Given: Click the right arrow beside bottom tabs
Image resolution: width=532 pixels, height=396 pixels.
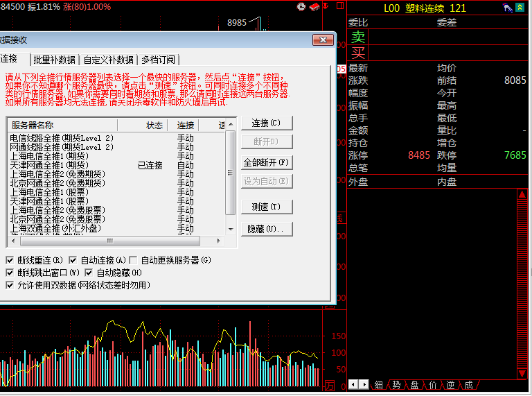Looking at the screenshot, I should click(364, 384).
